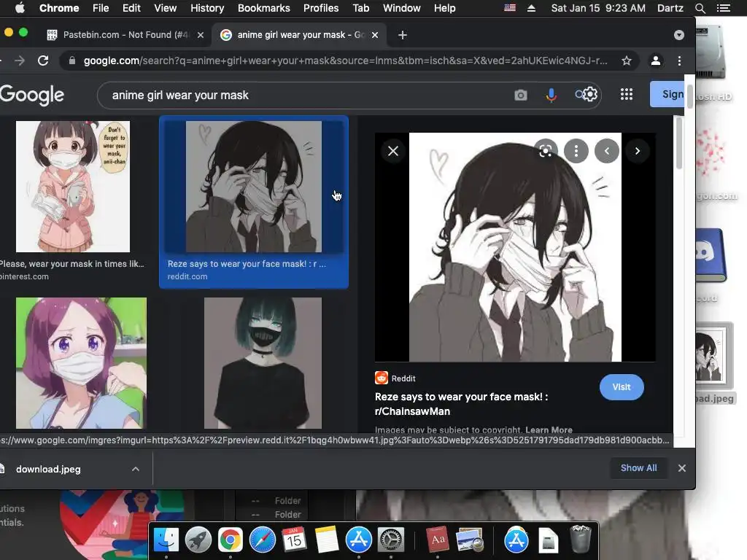
Task: Close the Pastebin.com tab
Action: (x=201, y=35)
